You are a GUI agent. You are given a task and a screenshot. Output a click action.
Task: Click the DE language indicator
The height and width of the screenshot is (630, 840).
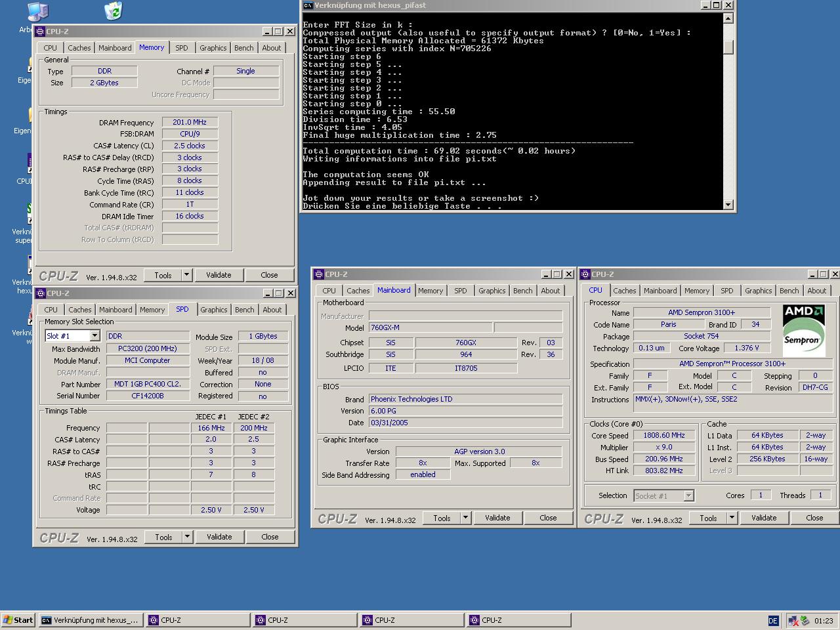click(773, 620)
